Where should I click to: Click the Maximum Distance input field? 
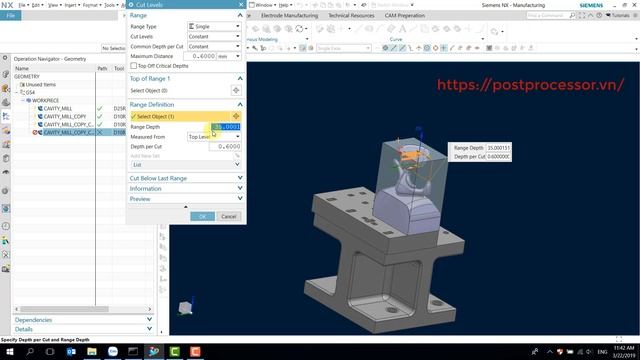point(200,56)
